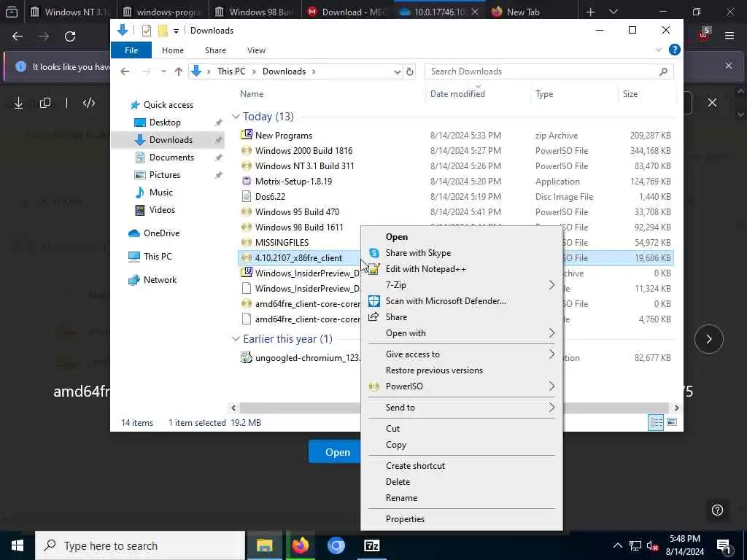Collapse the Today (13) group
The image size is (747, 560).
pyautogui.click(x=236, y=117)
